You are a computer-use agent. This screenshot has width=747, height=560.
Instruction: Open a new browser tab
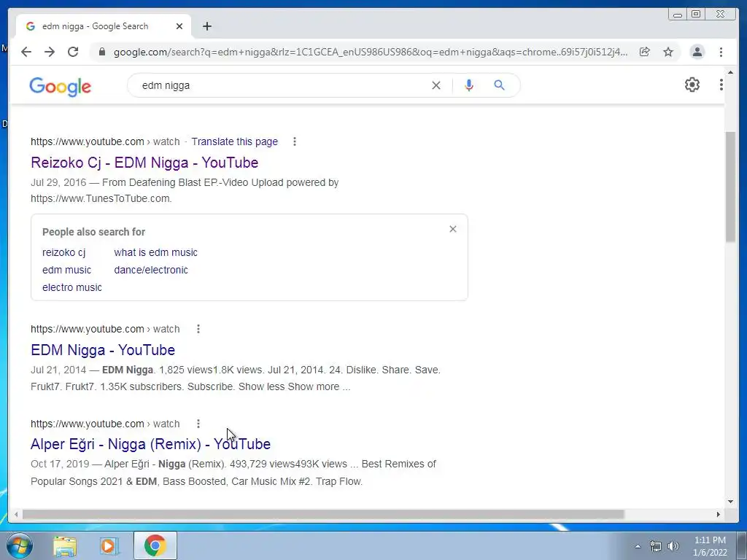coord(206,26)
